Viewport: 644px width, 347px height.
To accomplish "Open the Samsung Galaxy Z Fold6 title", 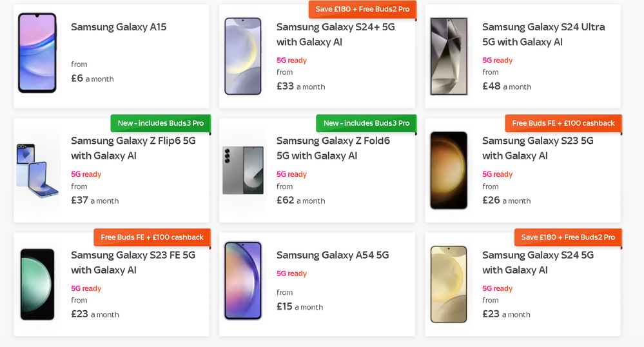I will point(333,148).
